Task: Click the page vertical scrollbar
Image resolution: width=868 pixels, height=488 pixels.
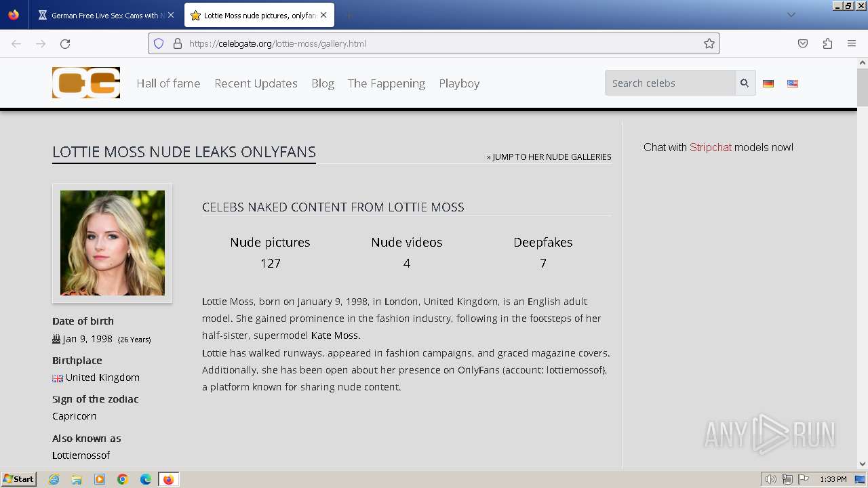Action: click(x=863, y=88)
